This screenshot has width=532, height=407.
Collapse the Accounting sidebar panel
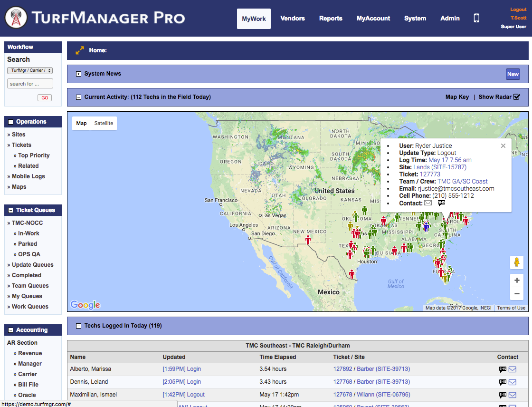(10, 330)
